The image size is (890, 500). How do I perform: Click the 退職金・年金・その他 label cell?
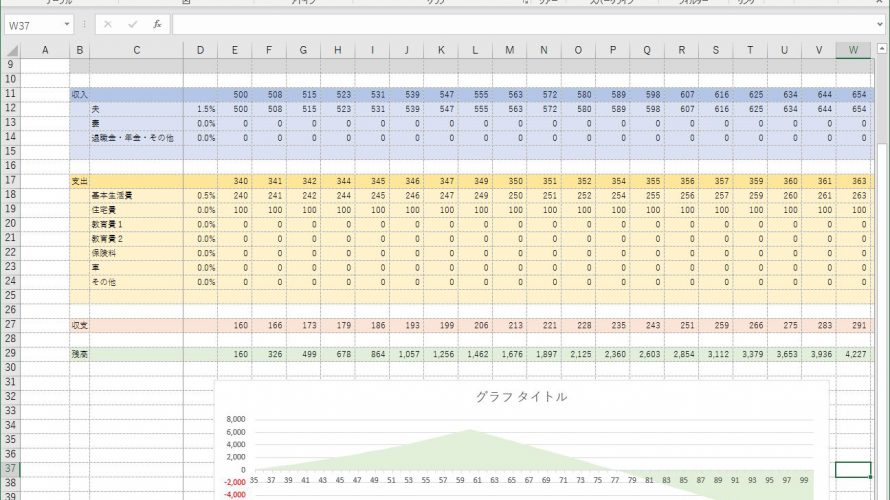pyautogui.click(x=136, y=138)
